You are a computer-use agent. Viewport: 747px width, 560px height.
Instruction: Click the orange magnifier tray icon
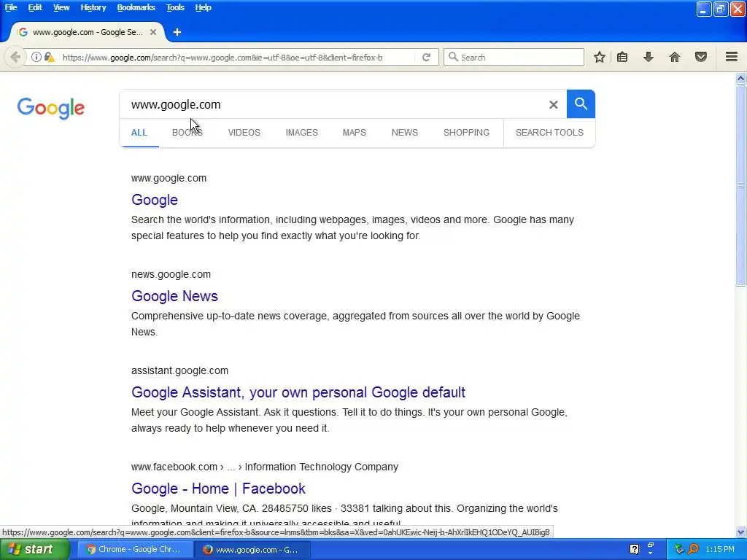coord(694,549)
